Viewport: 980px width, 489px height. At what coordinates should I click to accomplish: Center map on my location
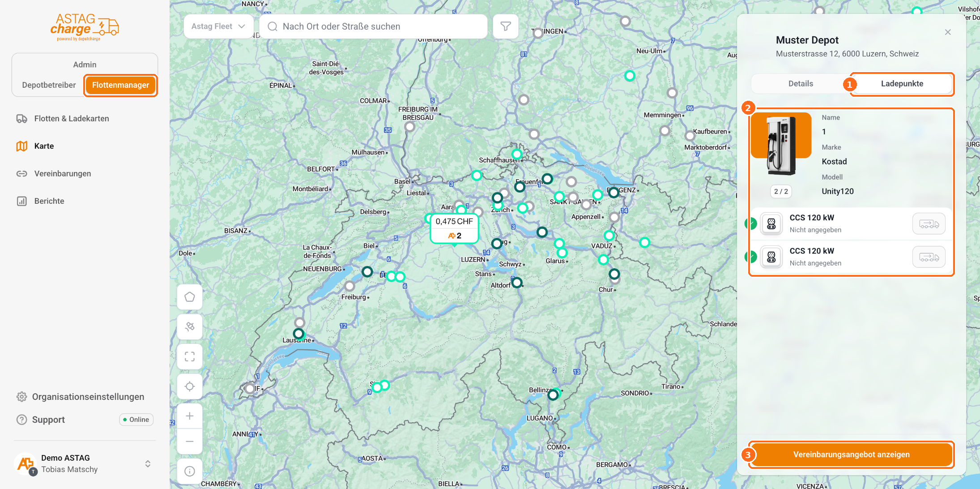190,386
